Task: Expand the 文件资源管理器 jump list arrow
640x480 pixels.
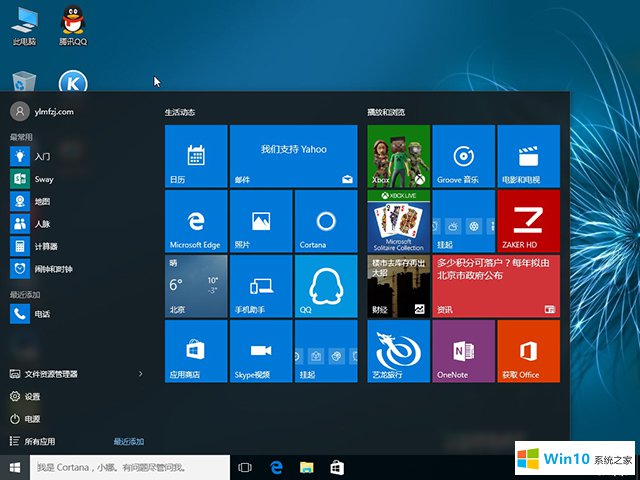Action: coord(140,374)
